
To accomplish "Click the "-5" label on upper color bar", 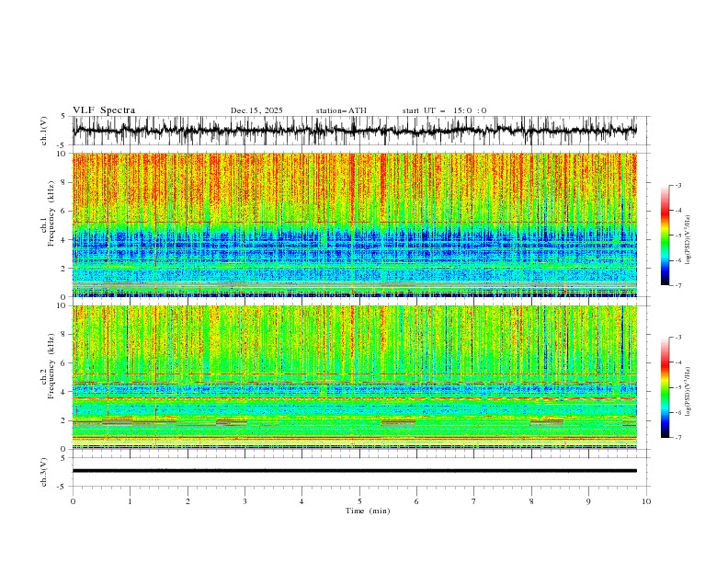I will tap(677, 236).
